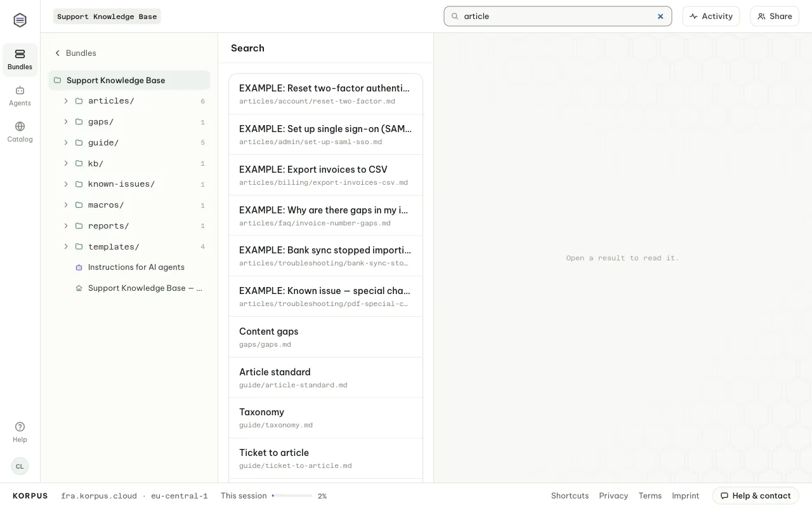Open result Export invoices to CSV
This screenshot has width=812, height=508.
point(325,175)
